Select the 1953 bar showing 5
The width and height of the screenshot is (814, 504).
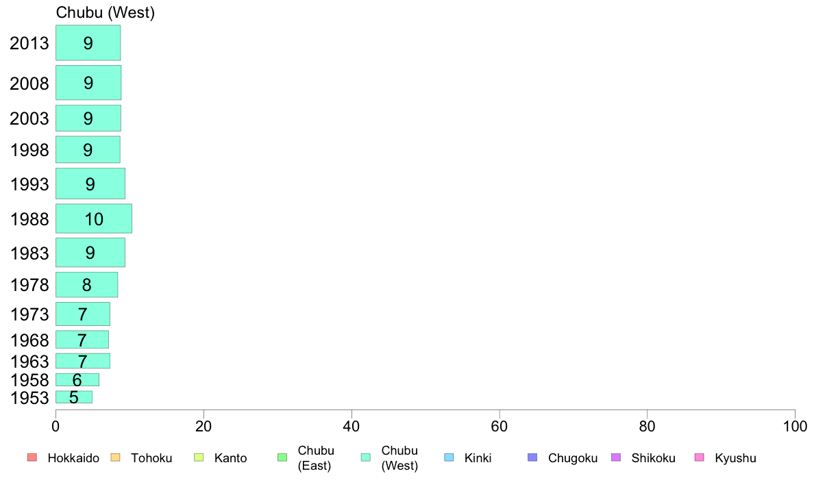point(74,397)
